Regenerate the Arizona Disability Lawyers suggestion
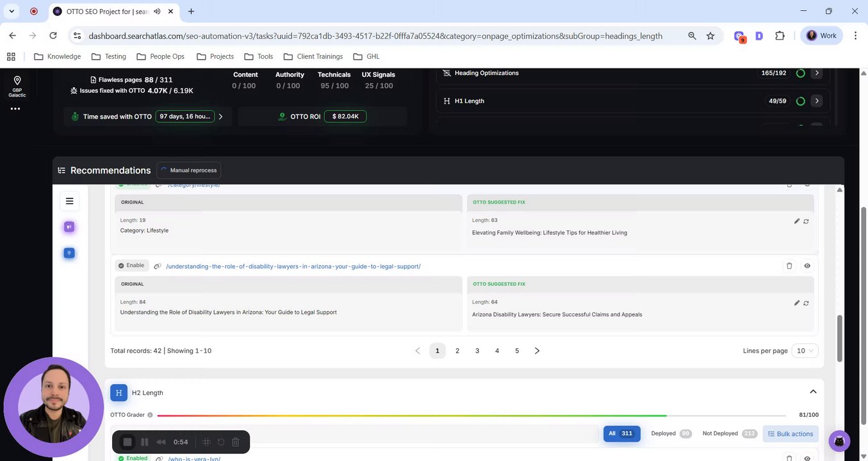The image size is (868, 461). [x=806, y=303]
